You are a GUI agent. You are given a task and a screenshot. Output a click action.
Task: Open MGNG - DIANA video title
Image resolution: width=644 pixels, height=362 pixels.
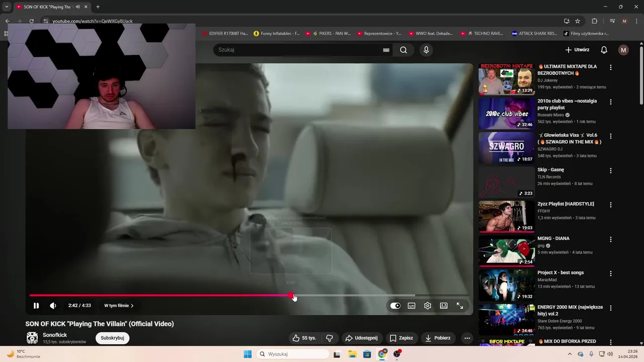coord(553,238)
